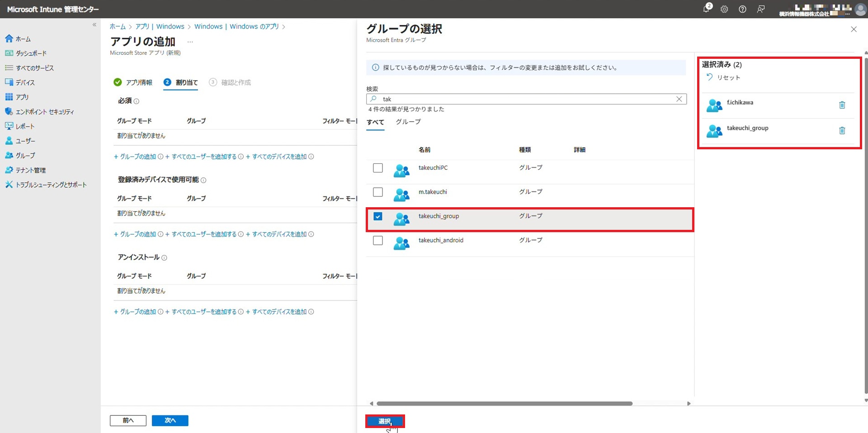Image resolution: width=868 pixels, height=433 pixels.
Task: Clear the search box with X icon
Action: point(679,99)
